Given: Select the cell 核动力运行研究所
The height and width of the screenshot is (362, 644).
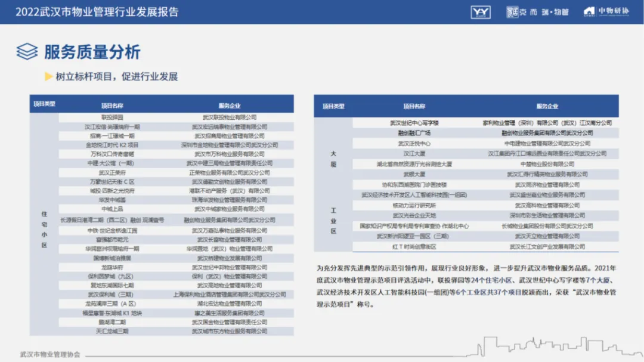Looking at the screenshot, I should point(414,205).
